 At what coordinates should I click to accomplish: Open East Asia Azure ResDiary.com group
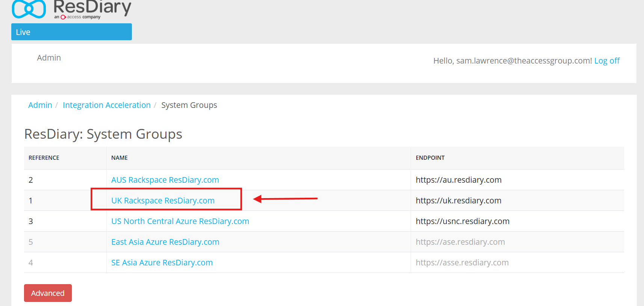pos(165,242)
